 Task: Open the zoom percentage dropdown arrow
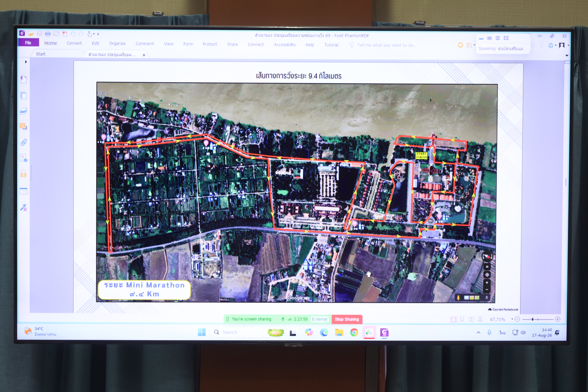512,319
